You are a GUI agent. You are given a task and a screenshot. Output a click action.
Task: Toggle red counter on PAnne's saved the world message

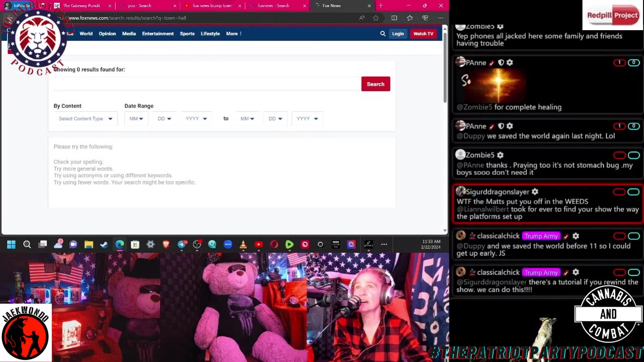(619, 126)
